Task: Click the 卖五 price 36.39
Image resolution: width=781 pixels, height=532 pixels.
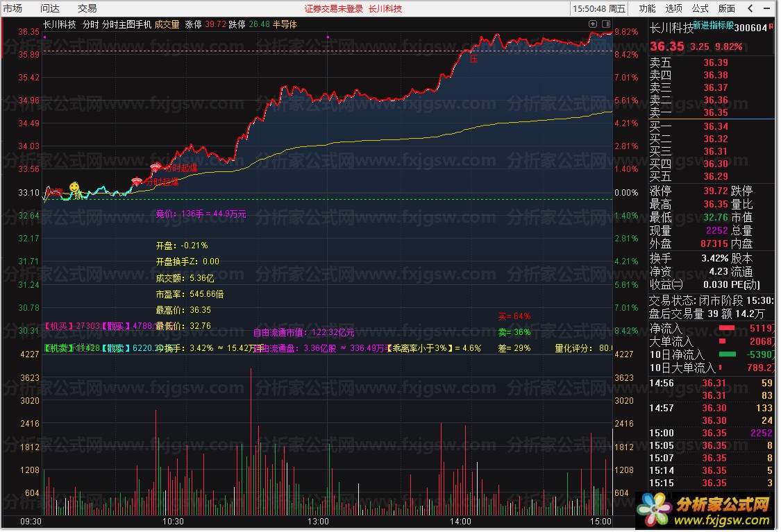Action: pos(715,62)
